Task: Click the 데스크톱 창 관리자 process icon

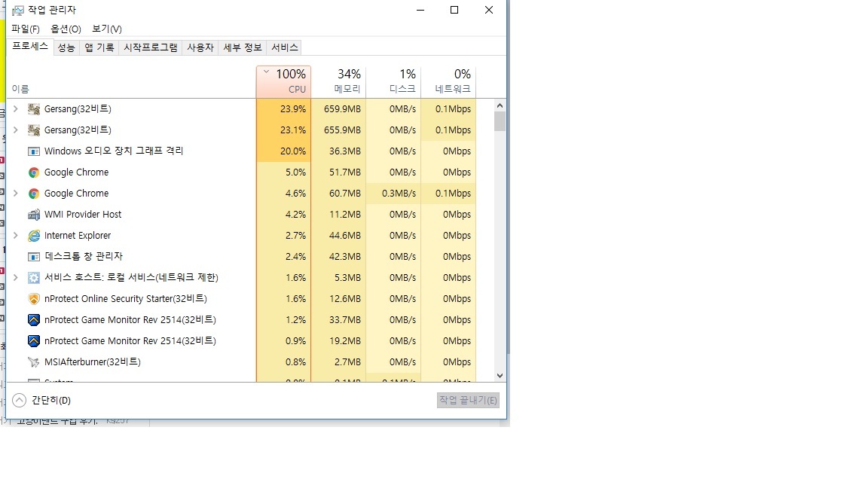Action: click(34, 257)
